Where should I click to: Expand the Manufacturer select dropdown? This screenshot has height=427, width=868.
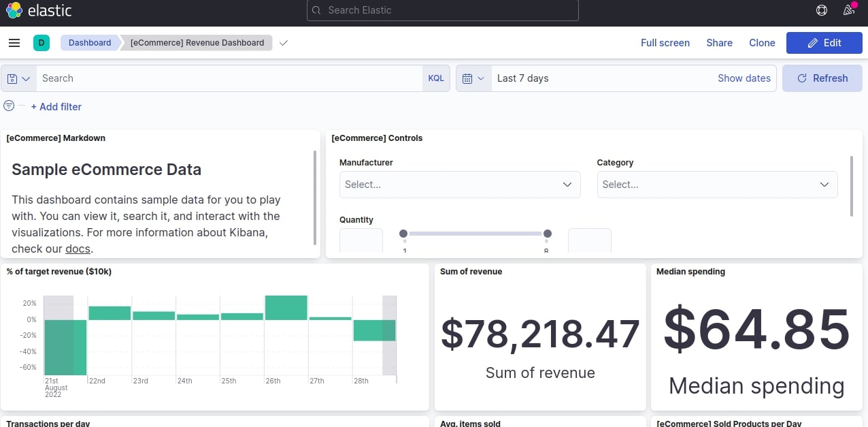coord(460,185)
